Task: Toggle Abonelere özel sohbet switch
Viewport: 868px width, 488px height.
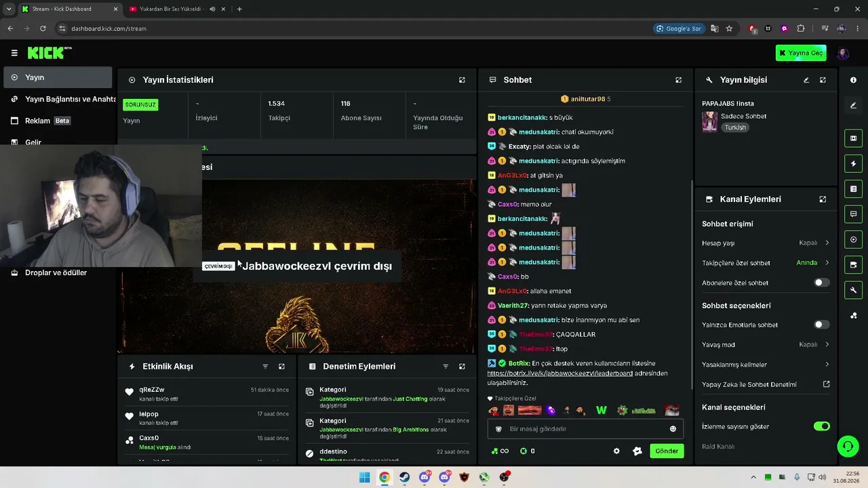Action: [x=821, y=283]
